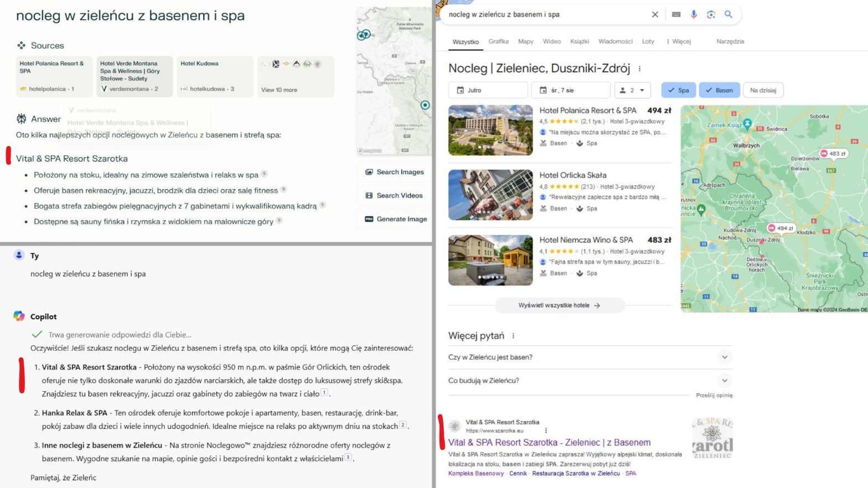Click Copilot citation 1 after twarz i ciało
The width and height of the screenshot is (868, 488).
[325, 392]
